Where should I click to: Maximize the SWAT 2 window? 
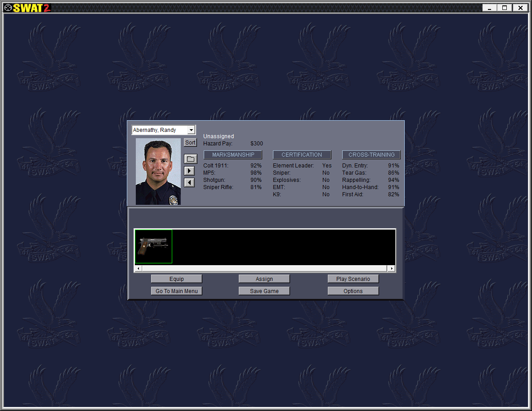[505, 8]
